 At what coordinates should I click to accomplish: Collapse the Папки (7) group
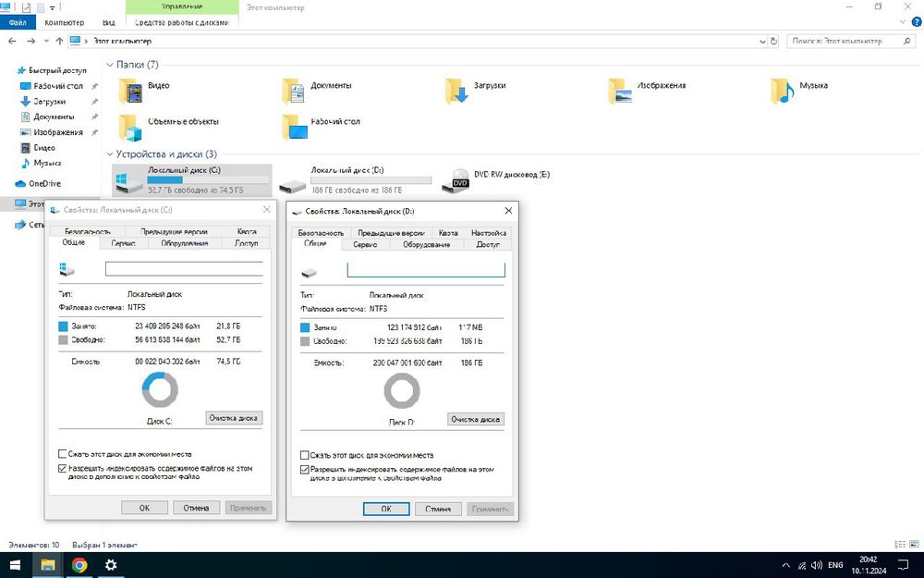tap(110, 65)
